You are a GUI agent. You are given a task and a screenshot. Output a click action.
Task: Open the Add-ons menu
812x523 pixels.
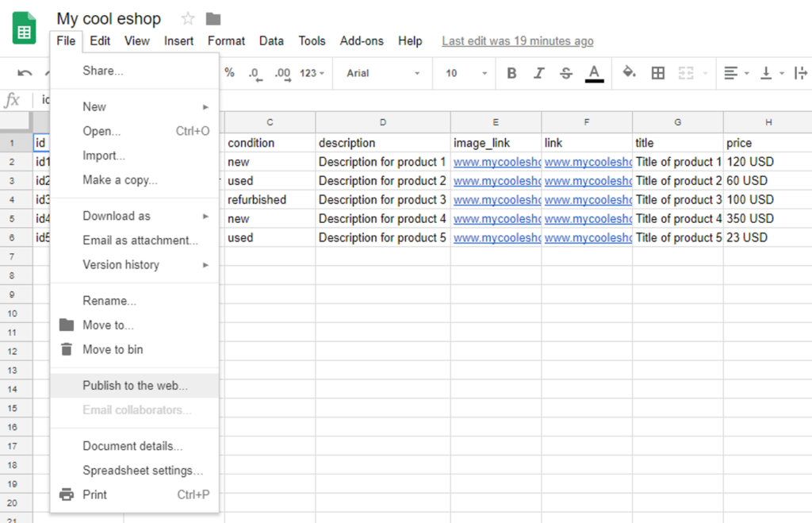362,41
